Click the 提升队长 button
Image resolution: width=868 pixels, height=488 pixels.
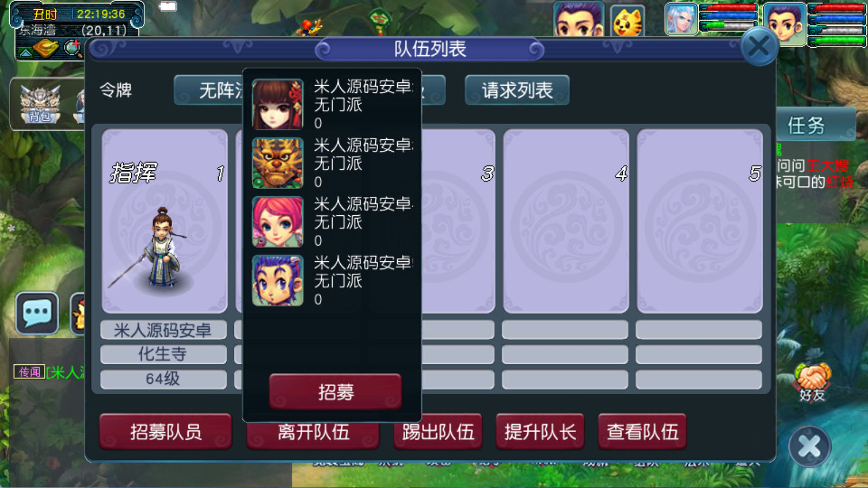point(540,432)
